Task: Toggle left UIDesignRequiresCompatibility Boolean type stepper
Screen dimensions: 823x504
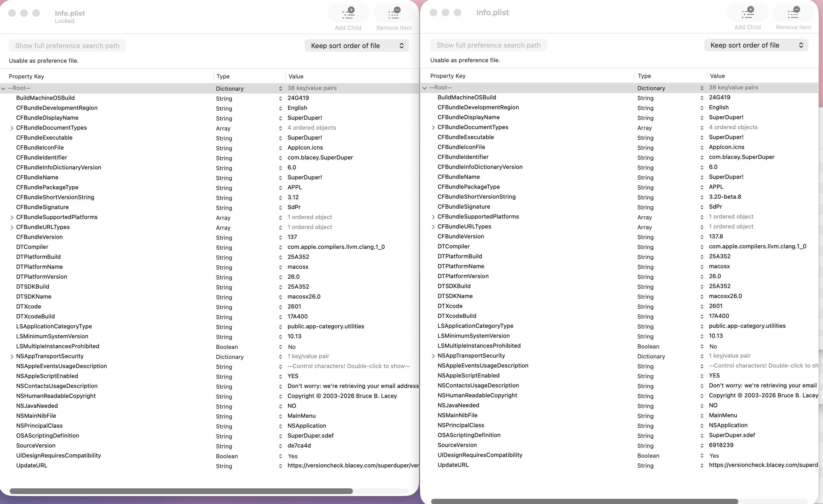Action: coord(280,456)
